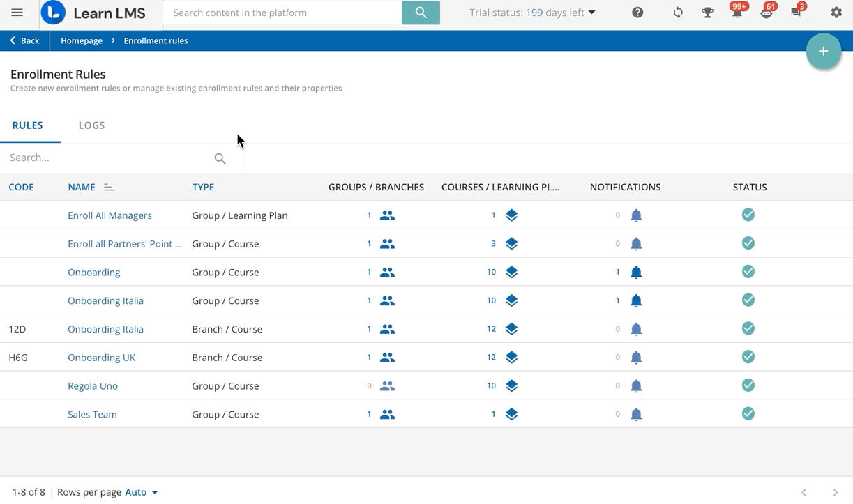This screenshot has height=504, width=853.
Task: Toggle status of Sales Team rule
Action: pos(748,414)
